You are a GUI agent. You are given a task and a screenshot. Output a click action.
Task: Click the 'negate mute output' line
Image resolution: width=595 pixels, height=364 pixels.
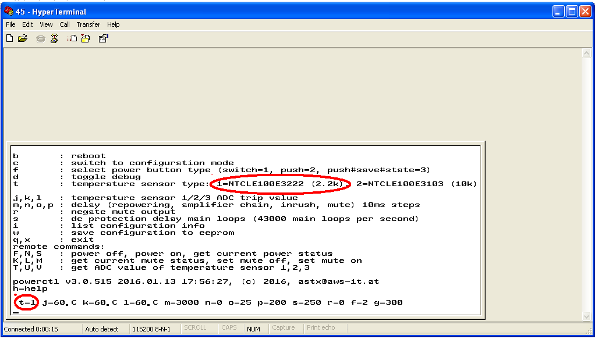pos(123,212)
